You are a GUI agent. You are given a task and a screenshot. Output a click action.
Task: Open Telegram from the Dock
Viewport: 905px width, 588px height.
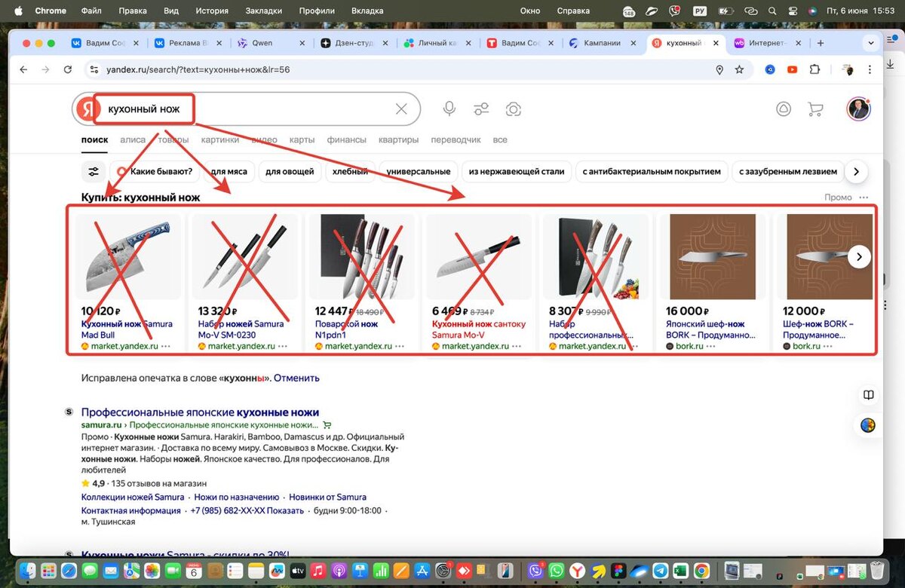pyautogui.click(x=660, y=571)
